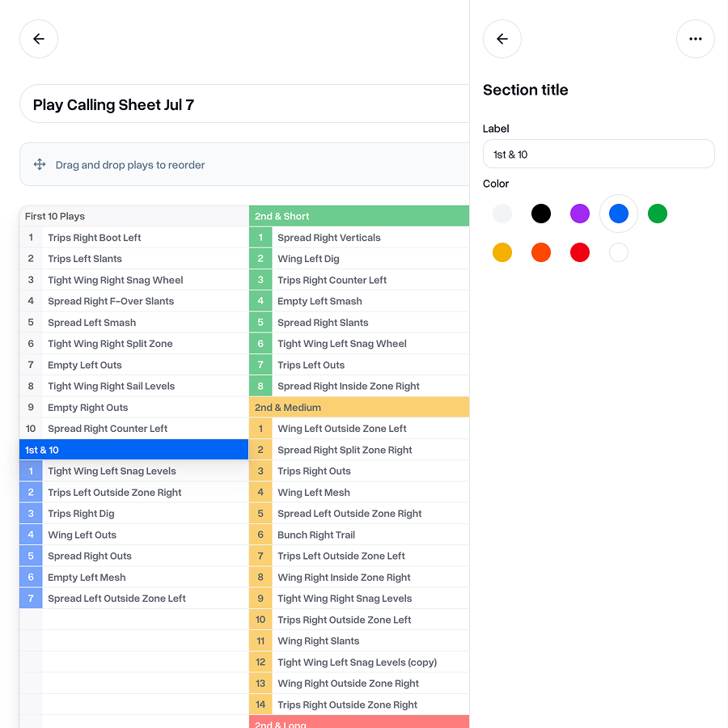Click the back arrow beside the sheet title
728x728 pixels.
(x=39, y=39)
